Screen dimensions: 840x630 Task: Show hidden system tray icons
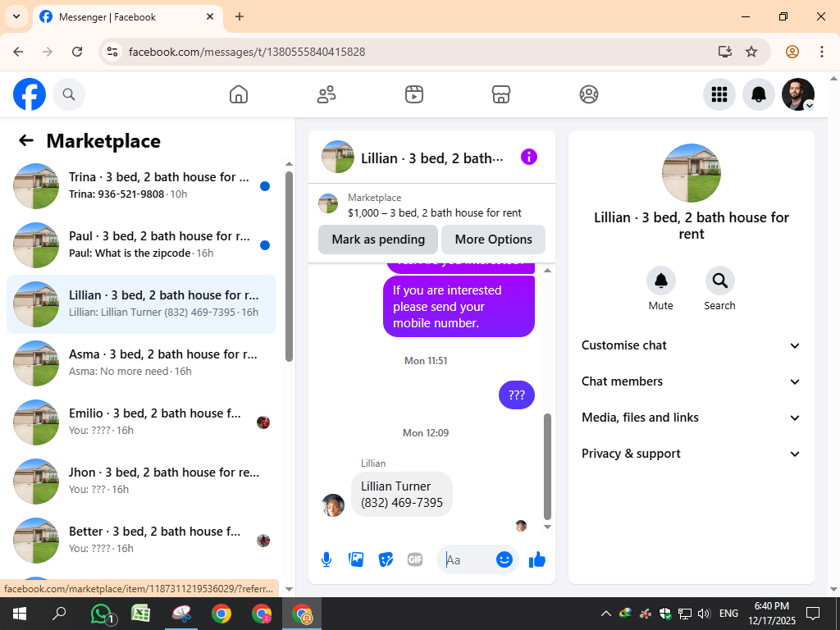click(x=605, y=614)
